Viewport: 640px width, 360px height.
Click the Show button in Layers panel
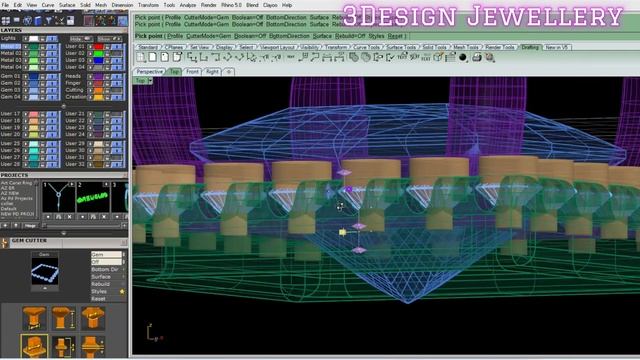pos(109,39)
